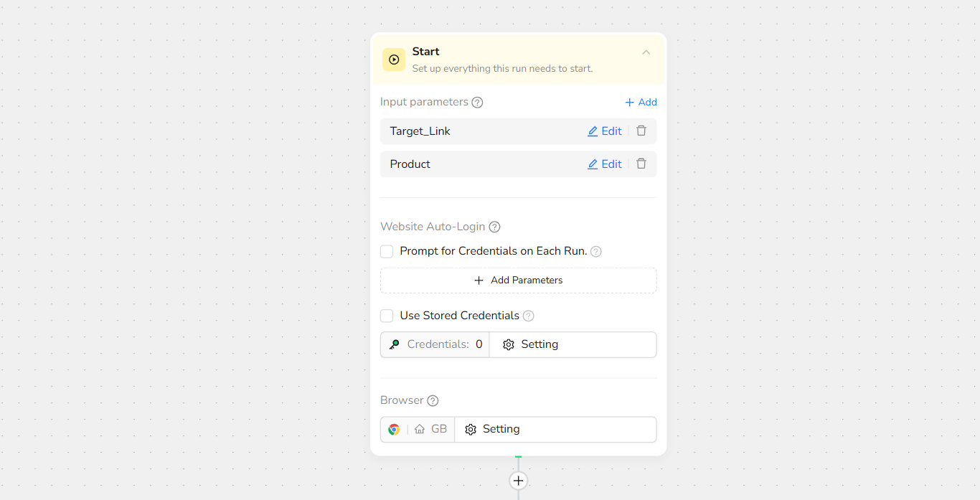
Task: Open Credentials Setting
Action: coord(531,344)
